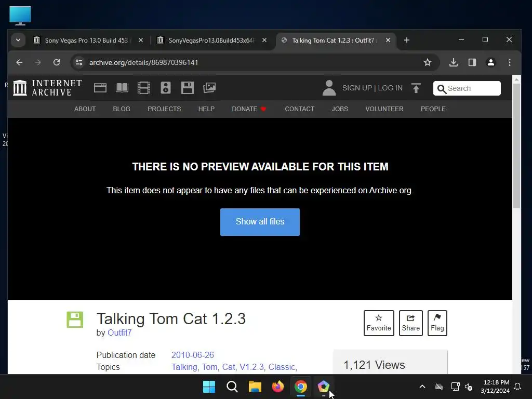Open the Software floppy disk icon

point(187,88)
